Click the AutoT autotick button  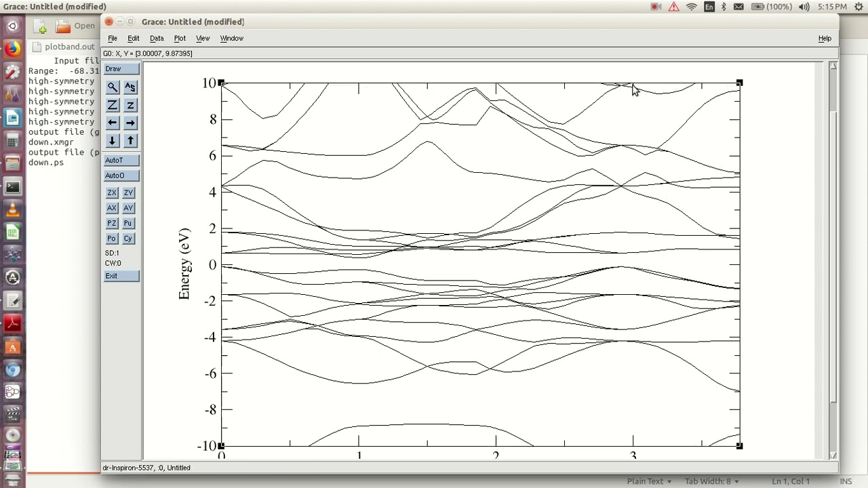pyautogui.click(x=121, y=160)
